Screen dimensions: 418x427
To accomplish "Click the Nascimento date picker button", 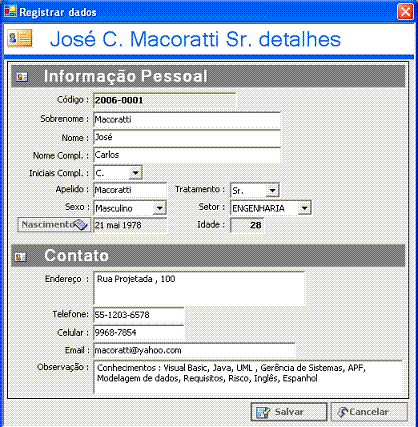I will [x=54, y=225].
